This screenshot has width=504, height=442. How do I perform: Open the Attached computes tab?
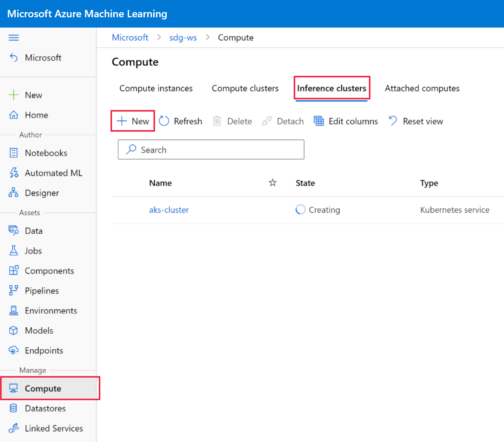[x=422, y=88]
